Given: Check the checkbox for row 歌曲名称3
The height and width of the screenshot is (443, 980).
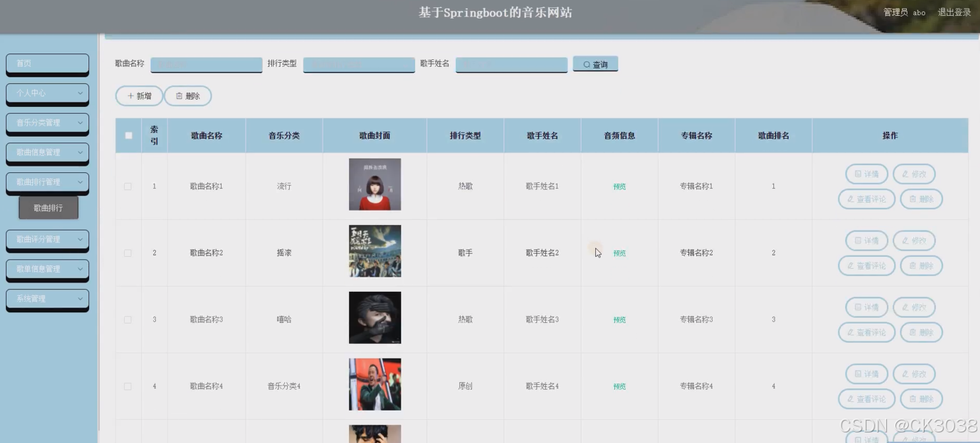Looking at the screenshot, I should click(x=128, y=320).
